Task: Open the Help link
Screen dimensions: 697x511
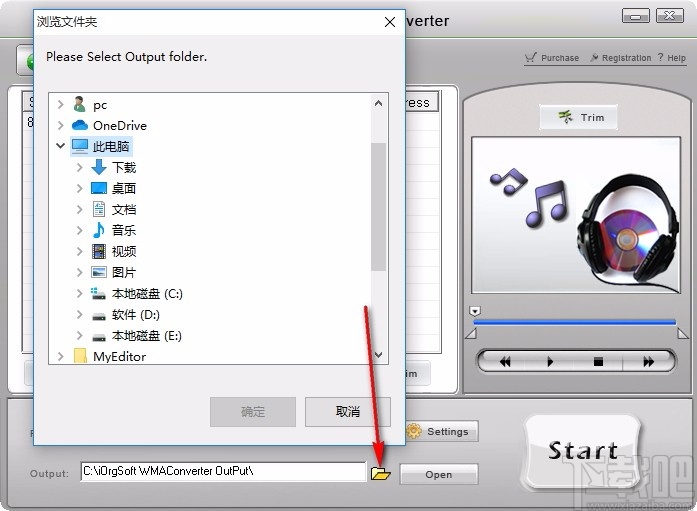Action: click(672, 58)
